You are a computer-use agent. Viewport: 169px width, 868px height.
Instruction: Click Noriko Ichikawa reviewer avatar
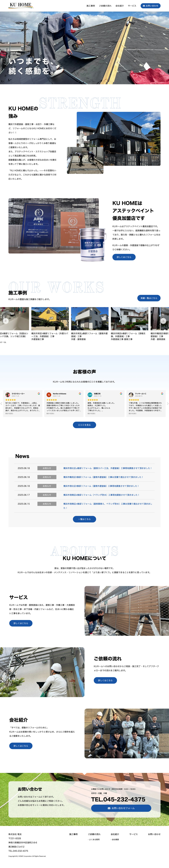point(49,395)
